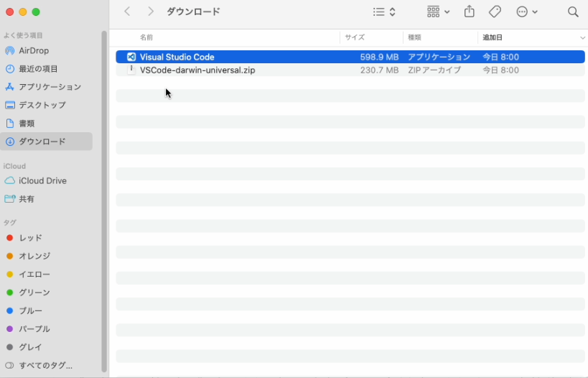Click the 230.7 MB size cell
The height and width of the screenshot is (378, 588).
379,70
